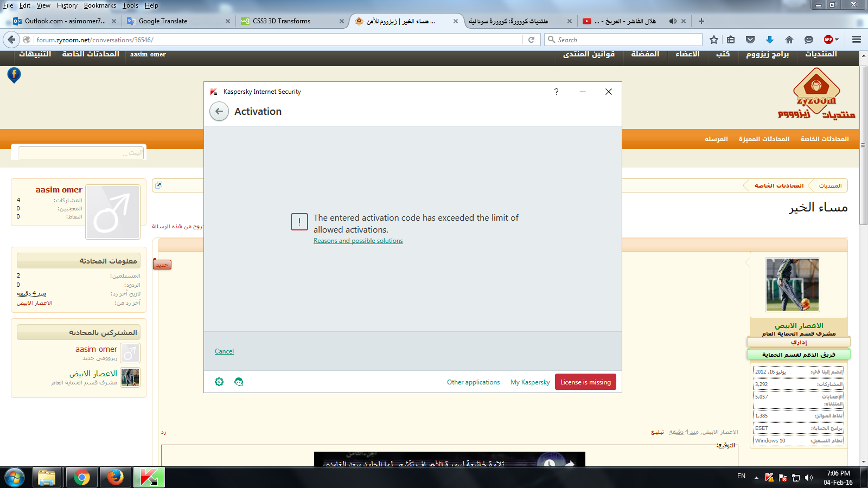Open Kaspersky settings gear icon
868x488 pixels.
[219, 382]
